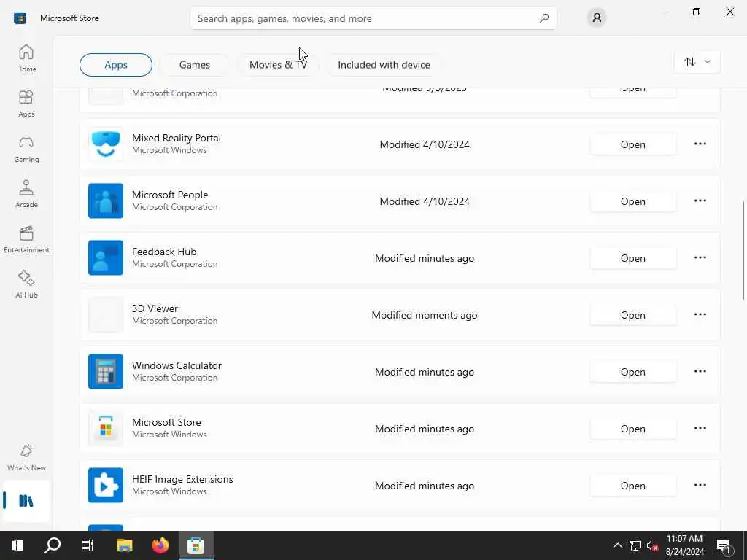This screenshot has width=747, height=560.
Task: Click the Microsoft People app icon
Action: pyautogui.click(x=106, y=201)
